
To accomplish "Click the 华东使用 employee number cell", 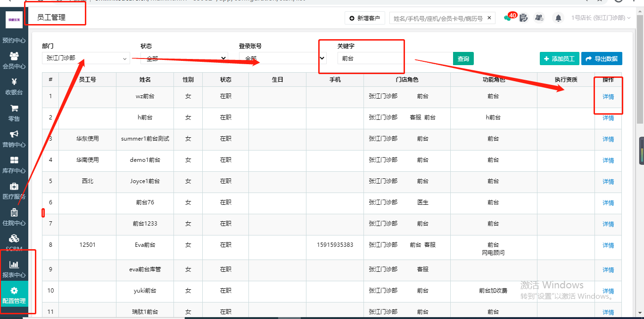I will click(x=87, y=139).
